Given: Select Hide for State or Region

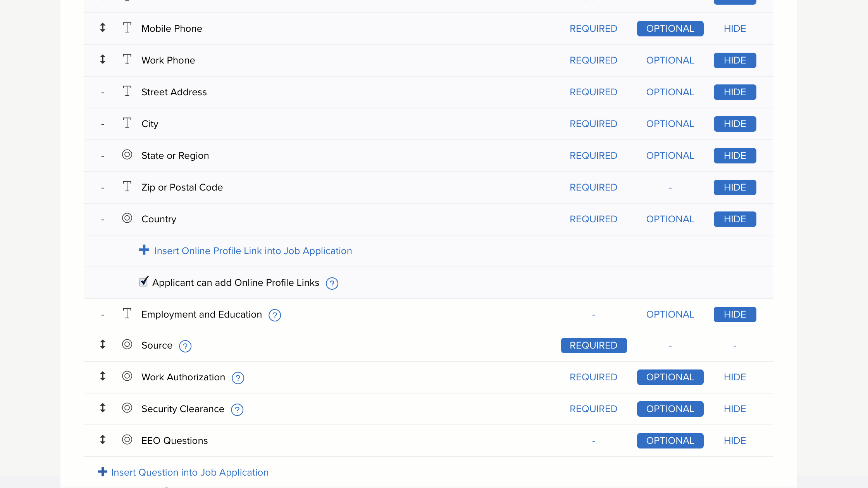Looking at the screenshot, I should [735, 156].
